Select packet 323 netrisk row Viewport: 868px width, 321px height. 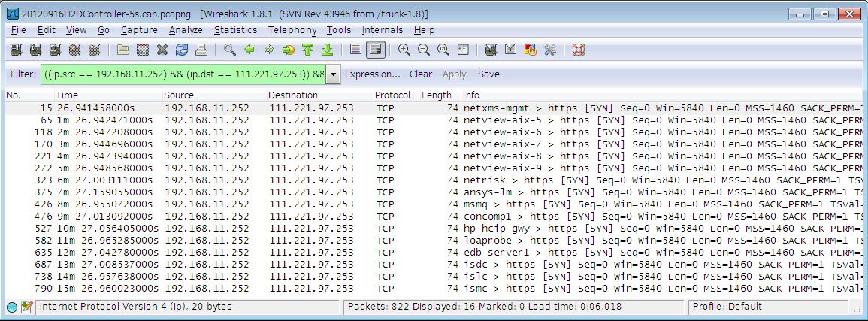tap(434, 180)
